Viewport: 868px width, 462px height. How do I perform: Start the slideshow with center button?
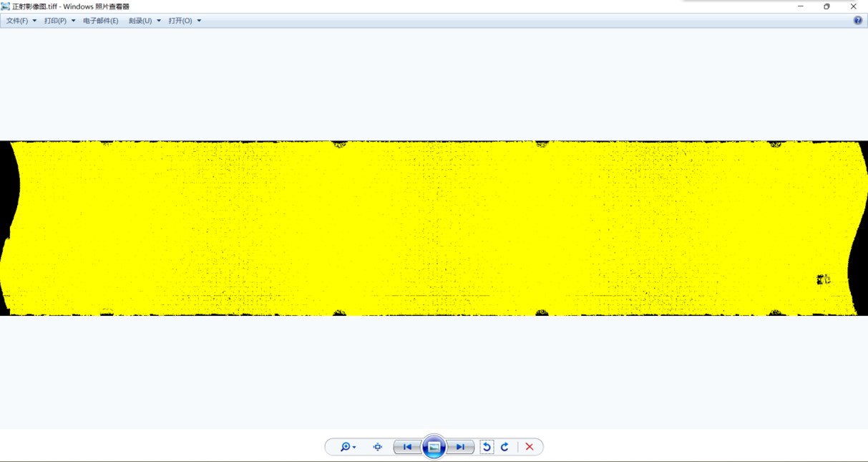point(434,447)
